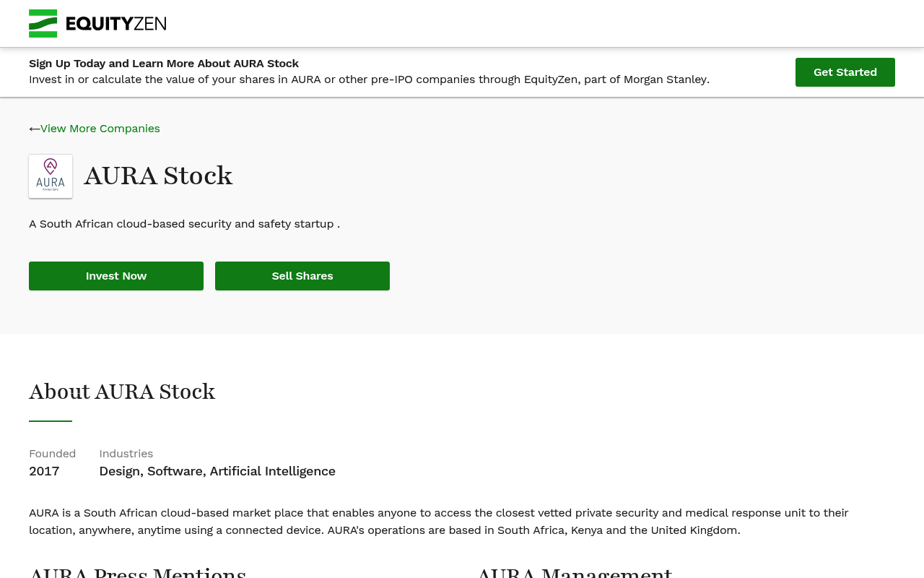This screenshot has width=924, height=578.
Task: Click the South African cloud-based security tagline
Action: [x=184, y=224]
